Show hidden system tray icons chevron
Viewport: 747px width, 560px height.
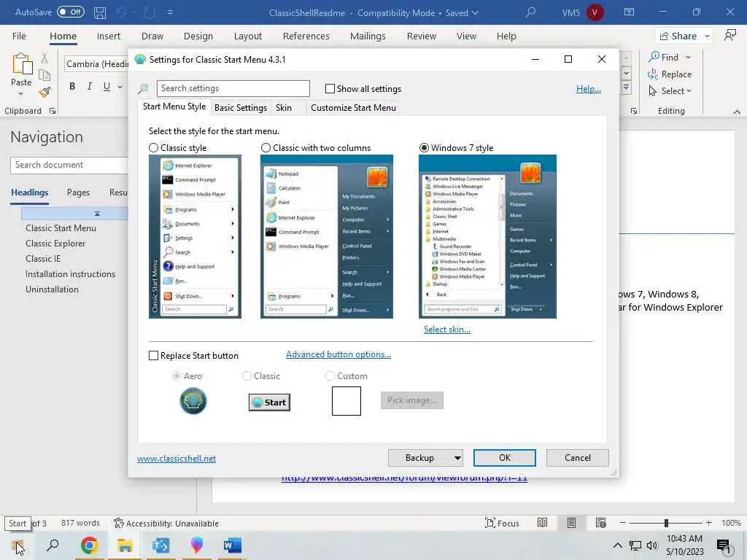tap(617, 545)
